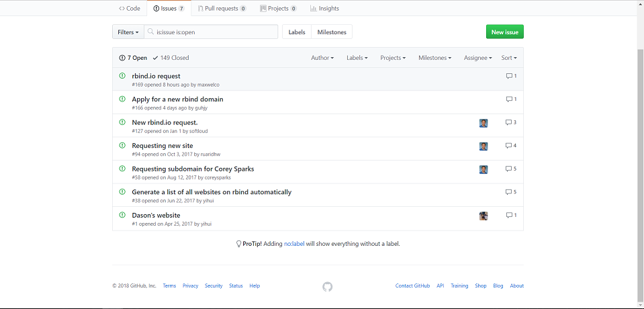Expand the Milestones filter dropdown in list header
Viewport: 644px width, 309px height.
click(435, 58)
